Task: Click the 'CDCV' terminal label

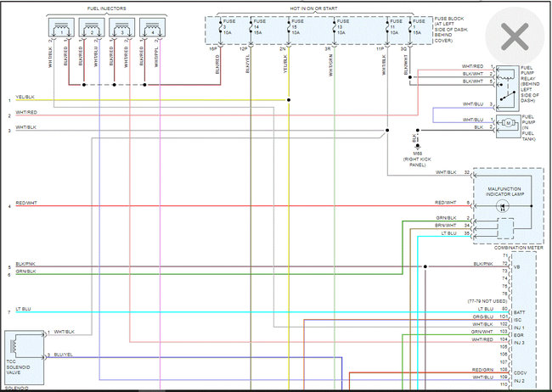Action: coord(520,373)
